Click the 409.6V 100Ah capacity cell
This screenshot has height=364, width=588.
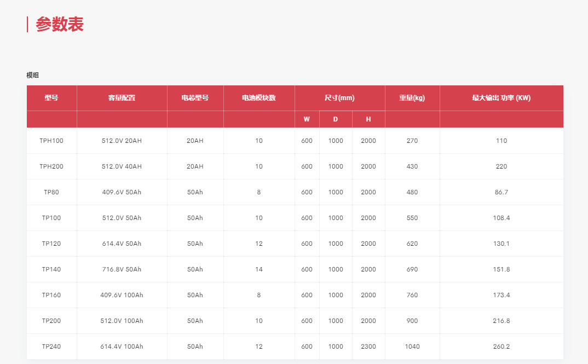[x=122, y=295]
